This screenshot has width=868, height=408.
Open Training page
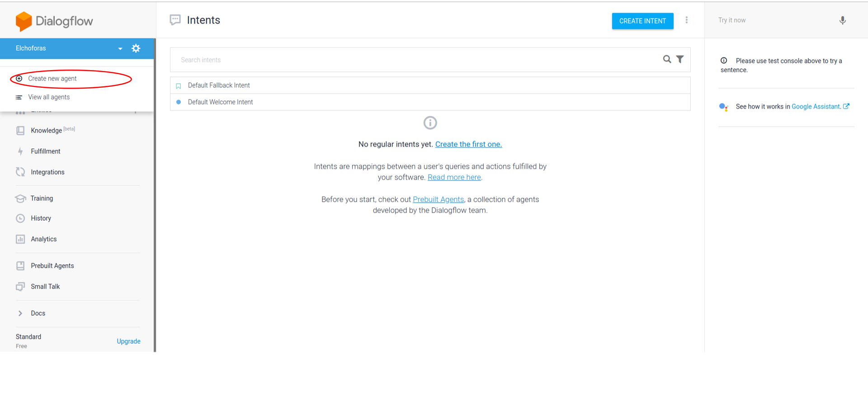pyautogui.click(x=42, y=199)
